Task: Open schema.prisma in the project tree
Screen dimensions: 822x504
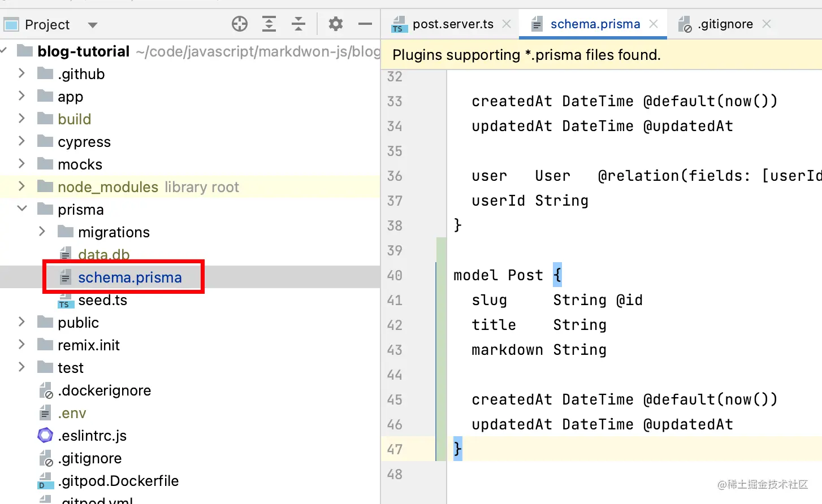Action: point(130,277)
